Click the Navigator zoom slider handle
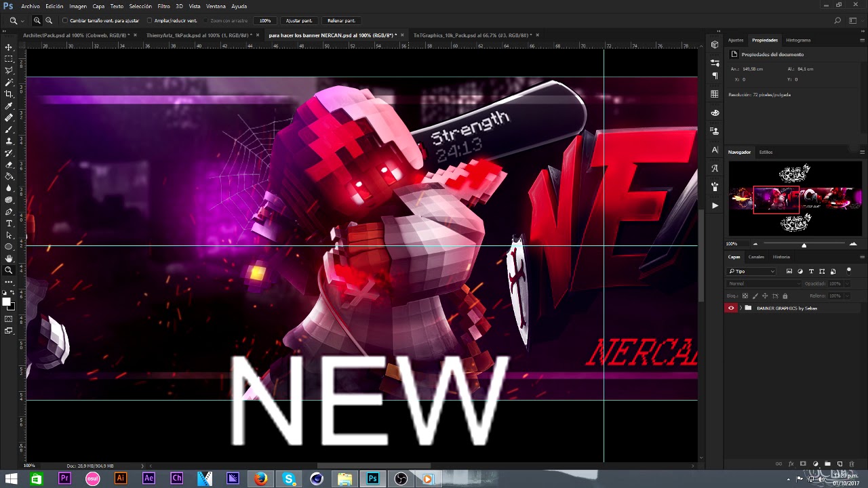The height and width of the screenshot is (488, 868). tap(804, 245)
